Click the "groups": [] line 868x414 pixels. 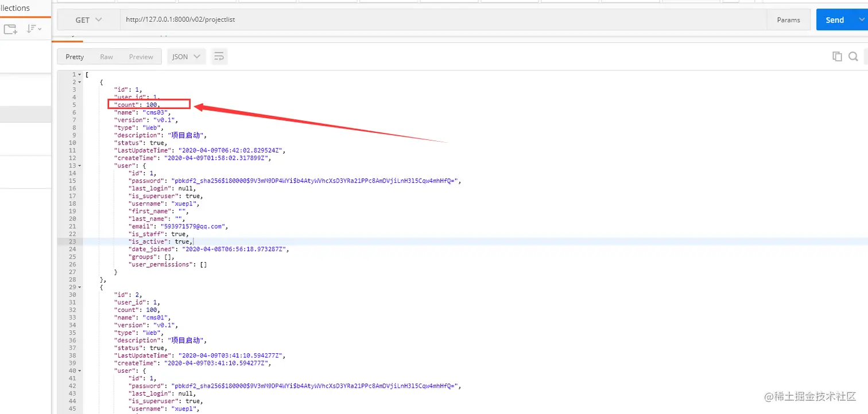tap(151, 256)
